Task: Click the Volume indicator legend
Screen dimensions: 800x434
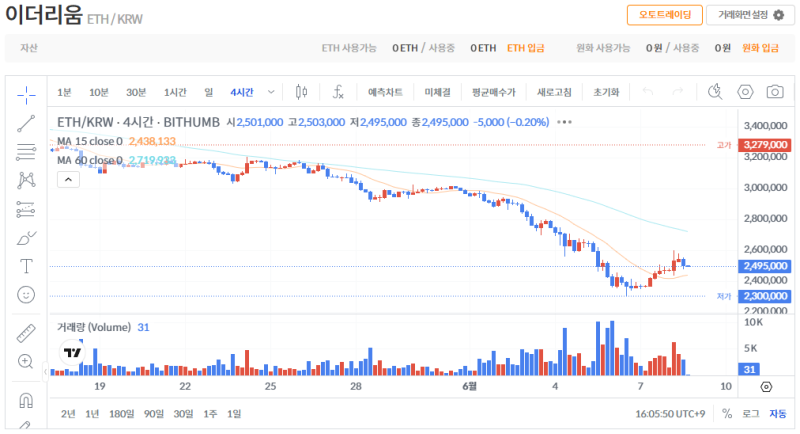Action: (x=94, y=327)
